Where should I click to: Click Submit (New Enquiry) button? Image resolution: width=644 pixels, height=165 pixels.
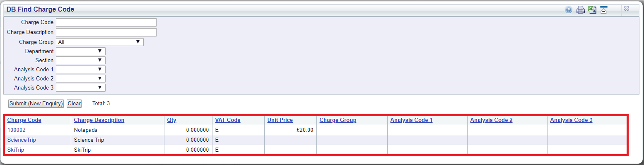pyautogui.click(x=36, y=104)
